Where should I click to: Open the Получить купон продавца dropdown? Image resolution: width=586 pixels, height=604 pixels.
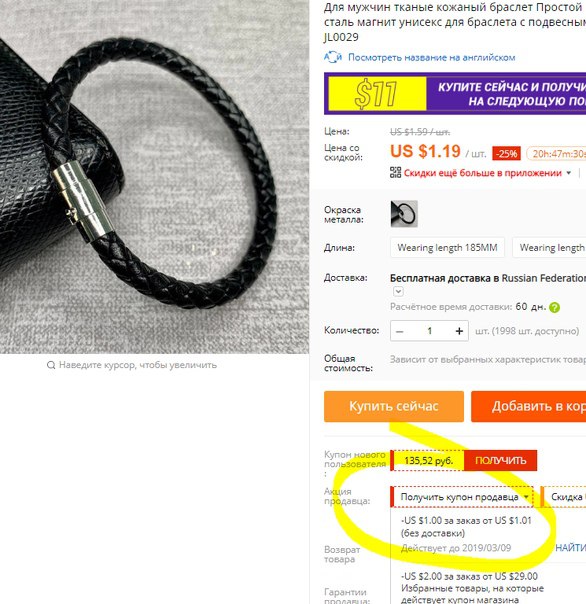tap(462, 497)
